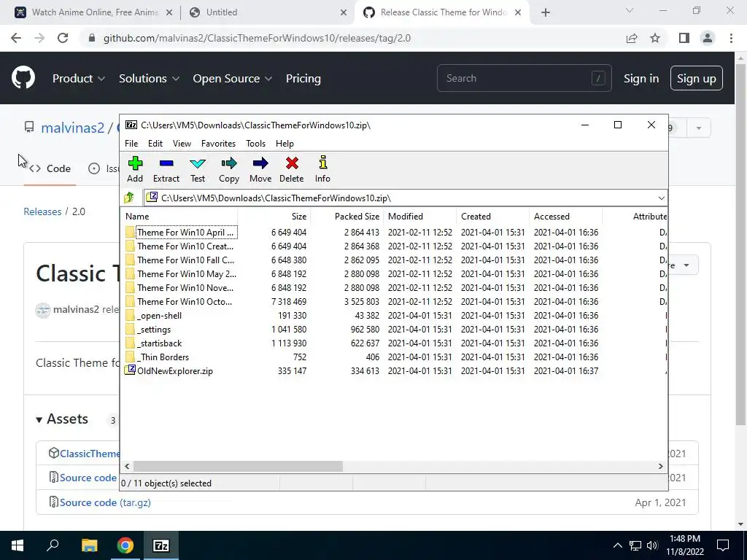Switch to the Untitled browser tab
747x560 pixels.
pyautogui.click(x=268, y=12)
